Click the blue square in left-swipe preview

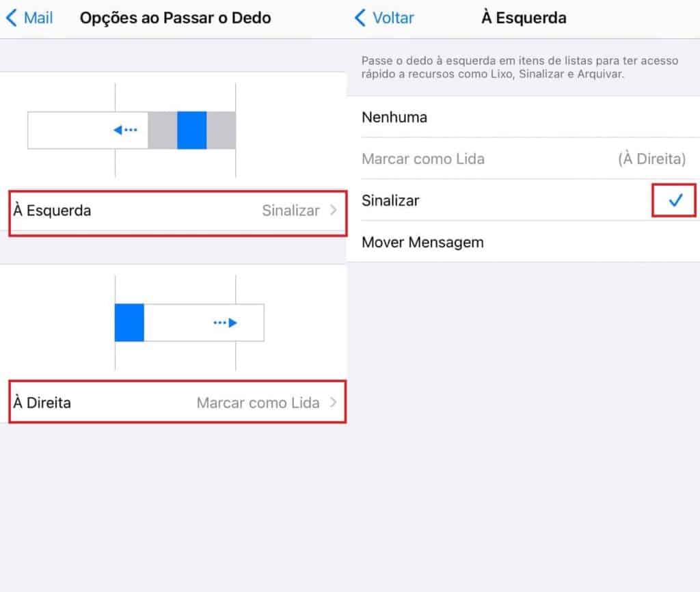tap(191, 130)
